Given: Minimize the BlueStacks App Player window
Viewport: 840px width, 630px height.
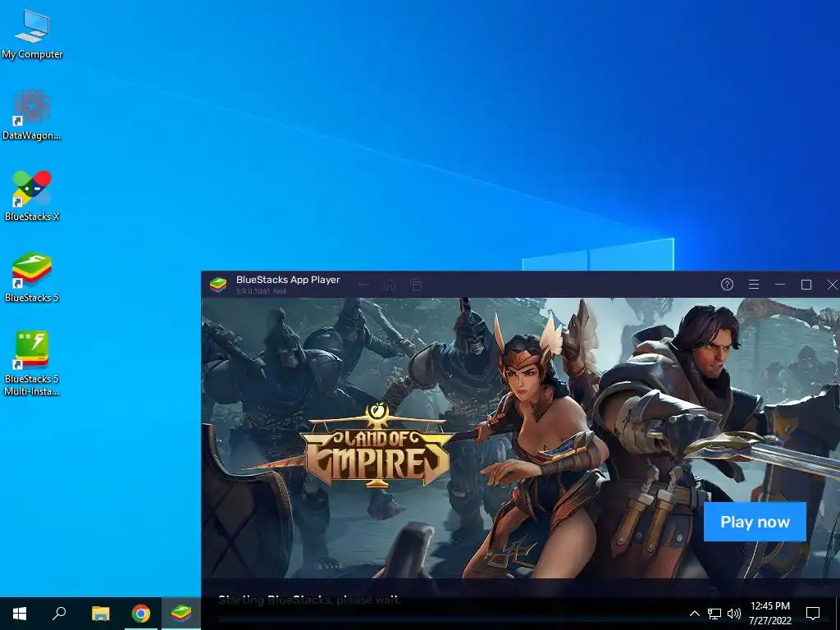Looking at the screenshot, I should 779,285.
